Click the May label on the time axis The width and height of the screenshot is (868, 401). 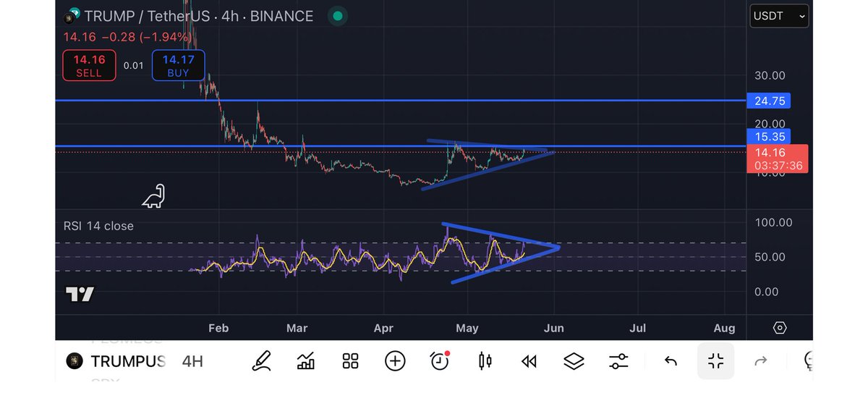(467, 328)
